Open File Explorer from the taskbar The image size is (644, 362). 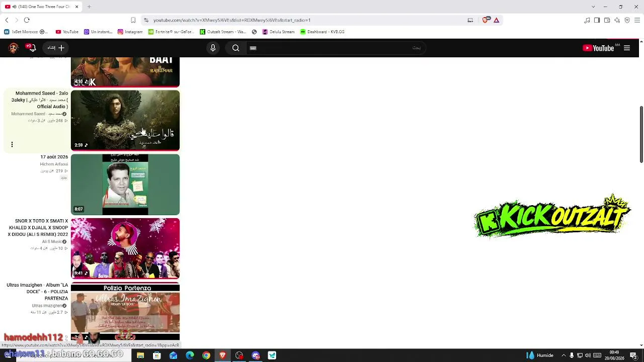coord(140,355)
